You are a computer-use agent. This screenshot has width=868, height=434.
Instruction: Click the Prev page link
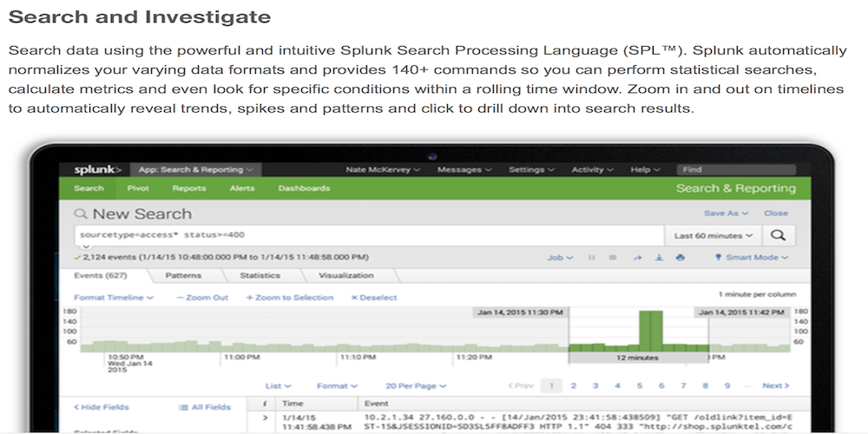click(521, 386)
